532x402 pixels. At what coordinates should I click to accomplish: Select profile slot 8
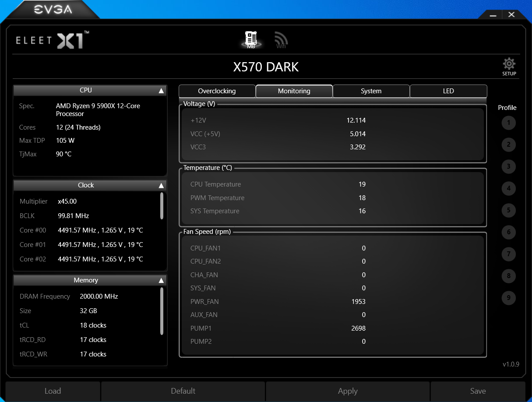(x=508, y=276)
